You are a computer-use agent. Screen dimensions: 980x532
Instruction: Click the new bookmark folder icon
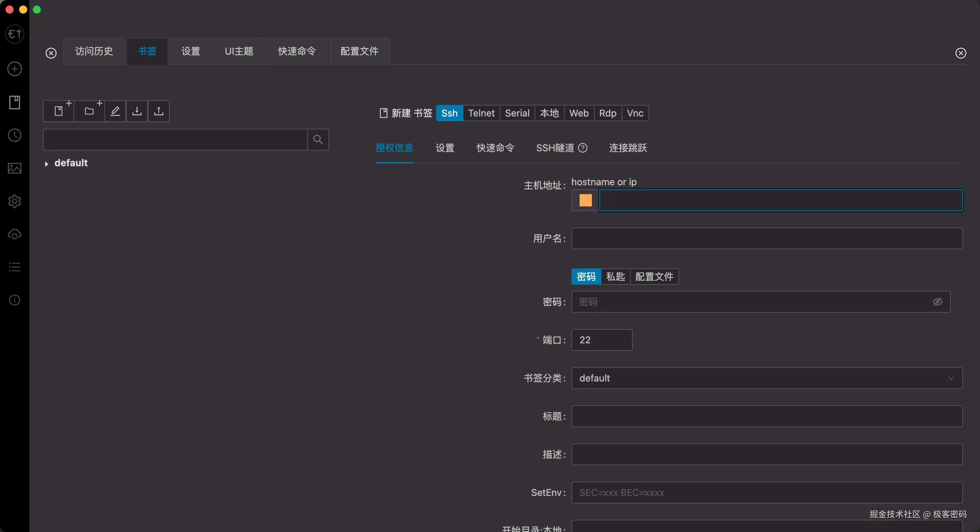point(89,111)
